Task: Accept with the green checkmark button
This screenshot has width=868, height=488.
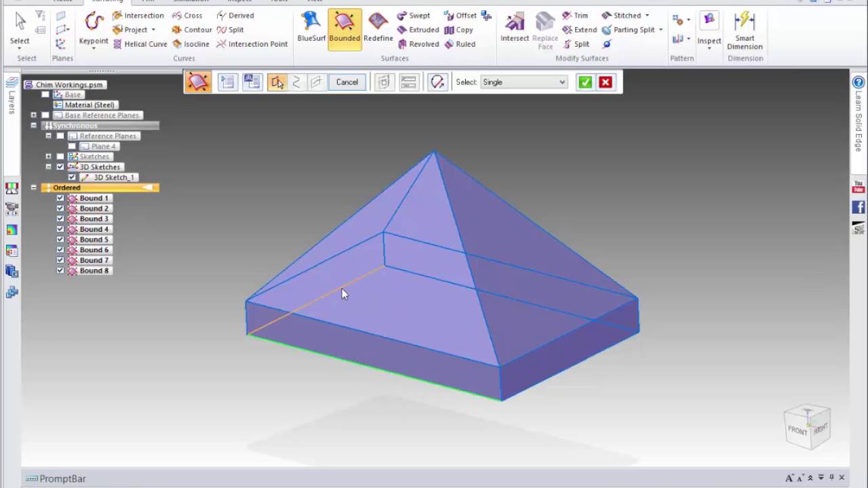Action: [x=585, y=83]
